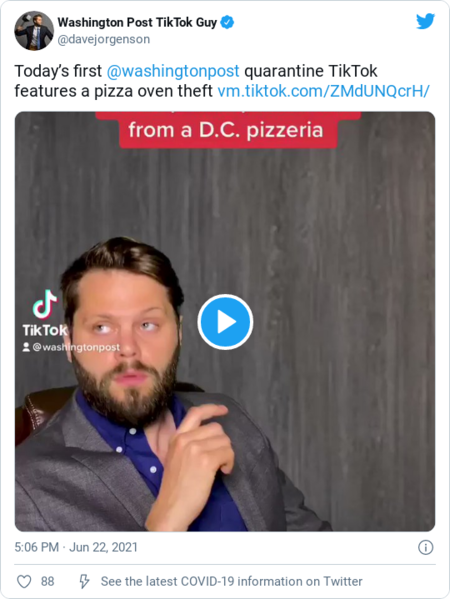Follow the vm.tiktok.com video link
This screenshot has height=599, width=450.
324,91
